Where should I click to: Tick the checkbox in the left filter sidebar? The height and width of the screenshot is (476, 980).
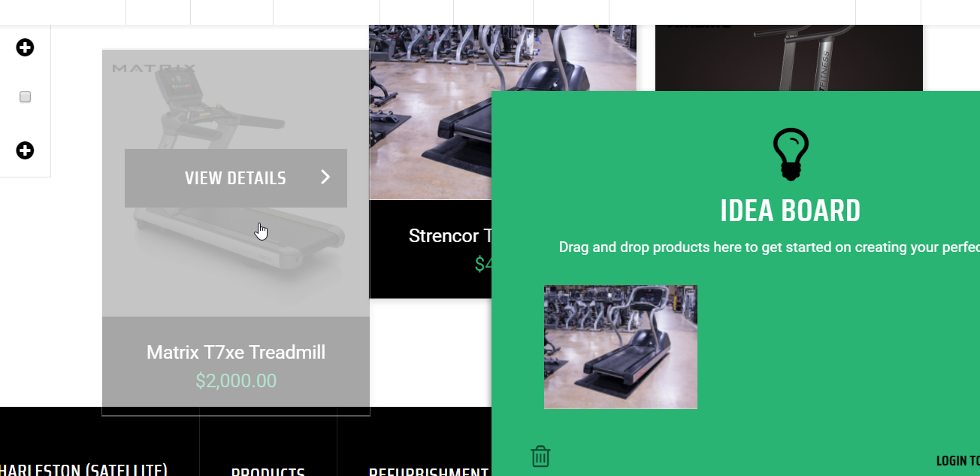pyautogui.click(x=25, y=97)
